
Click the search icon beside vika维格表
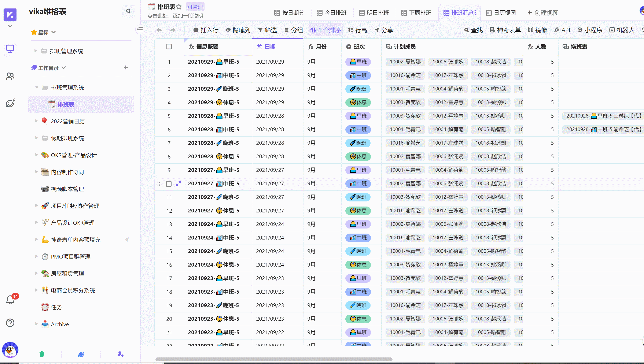point(128,11)
